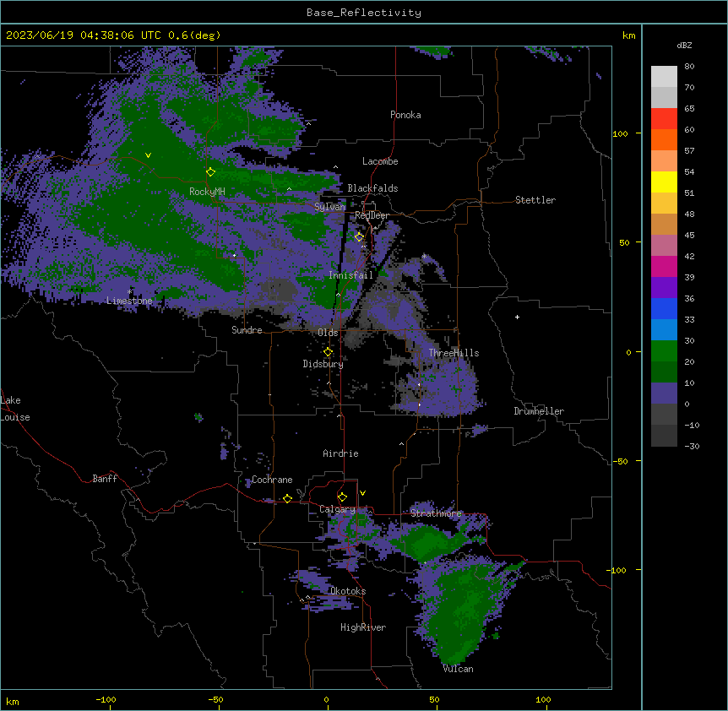Click the HighRiver label
Viewport: 728px width, 711px height.
(x=363, y=627)
